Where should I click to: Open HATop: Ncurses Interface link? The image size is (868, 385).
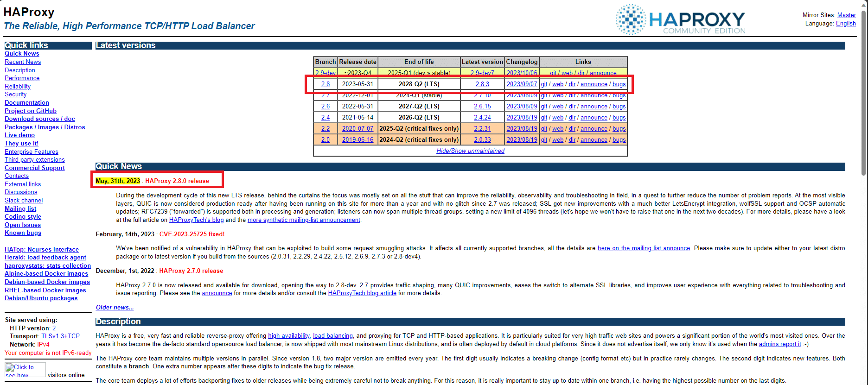[42, 249]
